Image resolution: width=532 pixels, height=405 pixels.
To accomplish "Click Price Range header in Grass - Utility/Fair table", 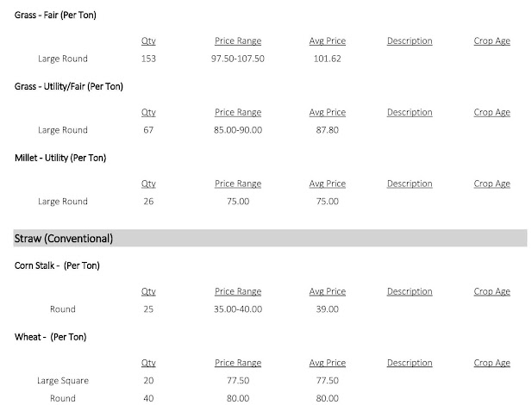I will 238,112.
